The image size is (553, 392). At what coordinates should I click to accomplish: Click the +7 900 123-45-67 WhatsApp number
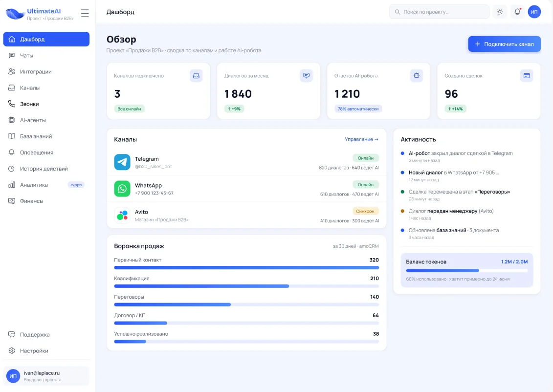[x=154, y=193]
